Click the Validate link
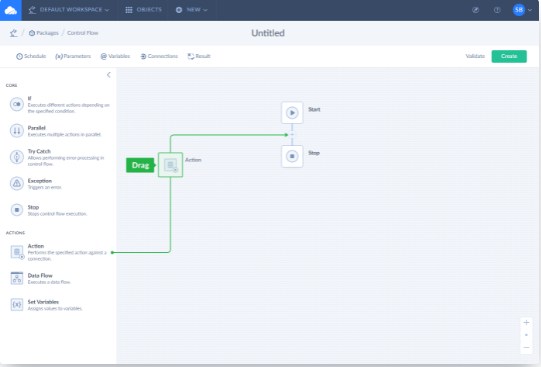Viewport: 541px width, 367px height. click(475, 56)
